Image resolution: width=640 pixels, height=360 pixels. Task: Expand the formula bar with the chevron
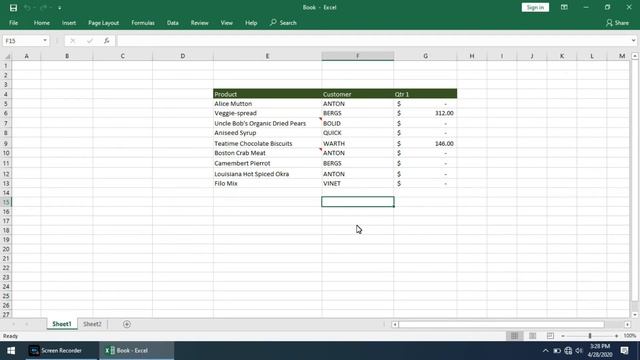[x=633, y=41]
